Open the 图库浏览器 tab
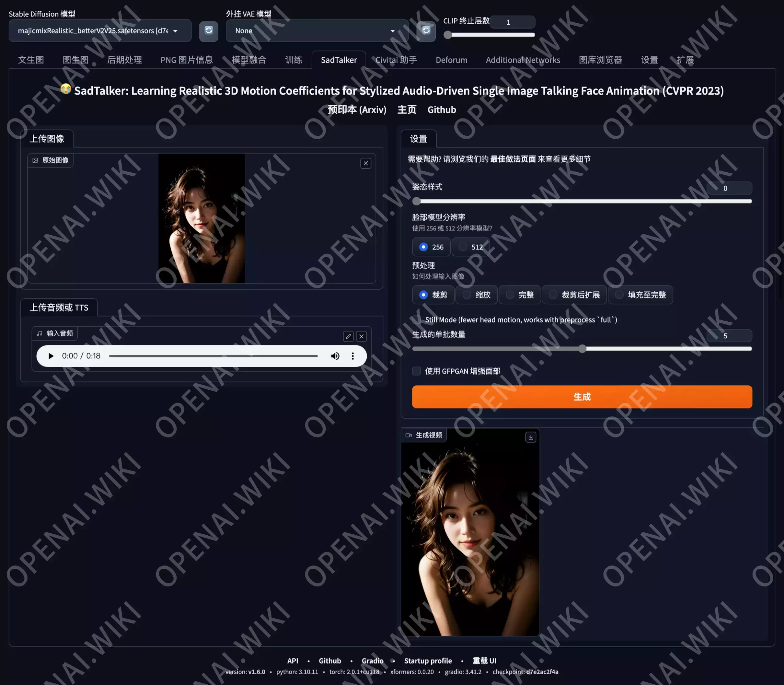 [601, 60]
